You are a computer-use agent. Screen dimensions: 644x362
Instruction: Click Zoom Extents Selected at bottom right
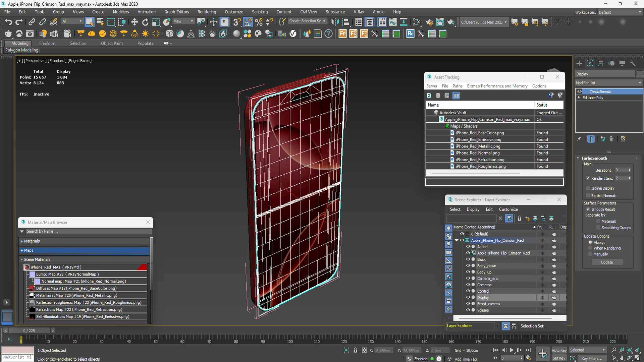[x=629, y=350]
